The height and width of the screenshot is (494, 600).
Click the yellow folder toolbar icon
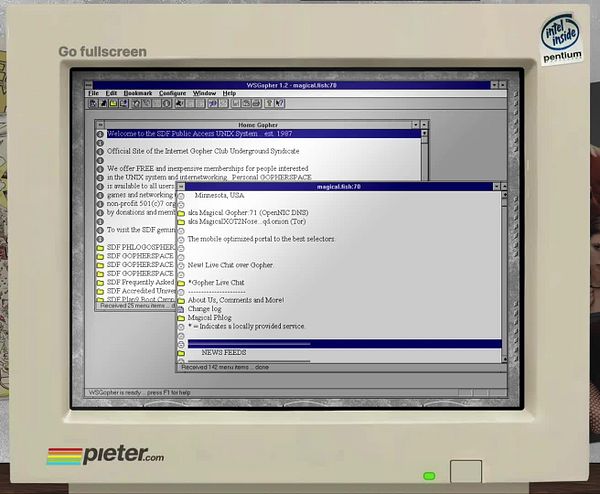pyautogui.click(x=113, y=103)
